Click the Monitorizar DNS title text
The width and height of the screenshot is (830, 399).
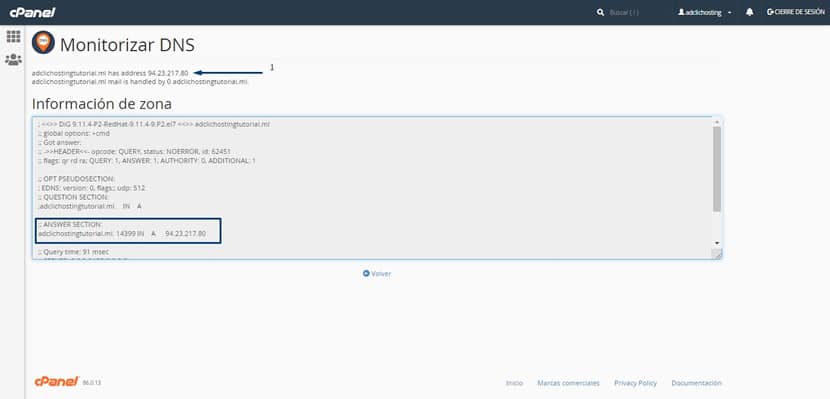tap(127, 45)
